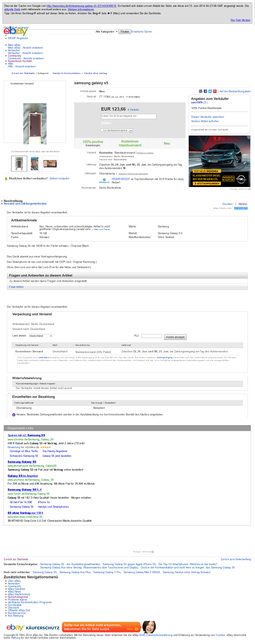This screenshot has height=644, width=255.
Task: Click the eBay logo
Action: (15, 31)
